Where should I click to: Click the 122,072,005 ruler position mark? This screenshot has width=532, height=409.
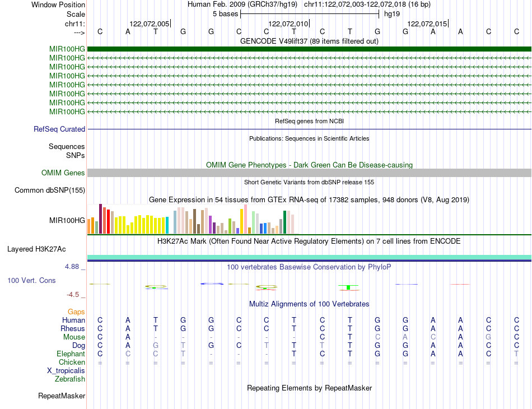[150, 24]
